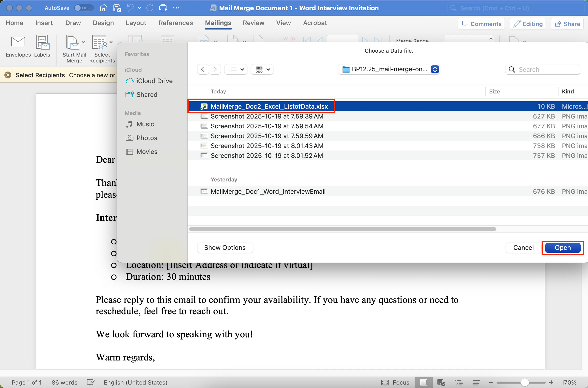Screen dimensions: 588x388
Task: Click the Show Options button
Action: (225, 248)
